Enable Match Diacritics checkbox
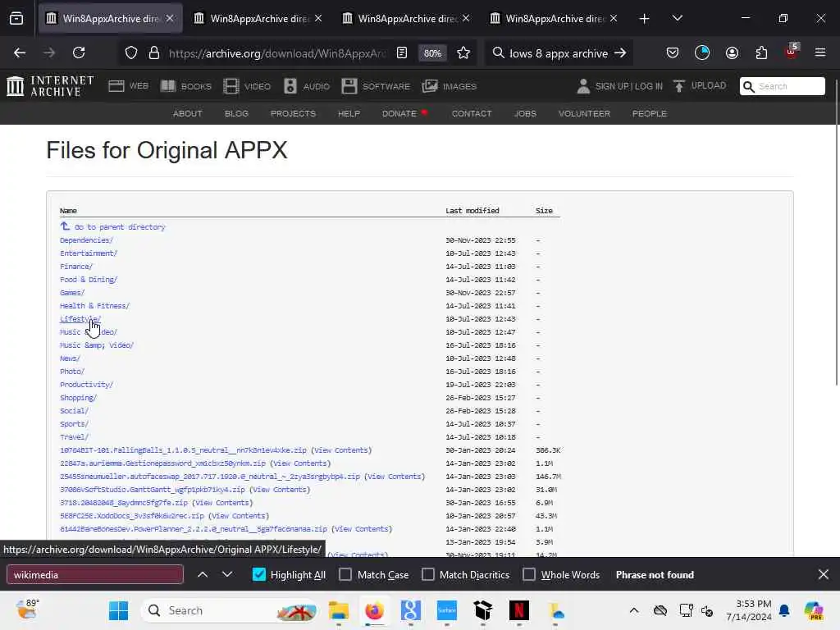 coord(427,574)
